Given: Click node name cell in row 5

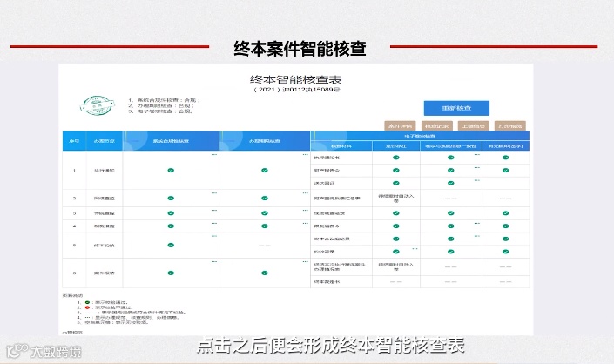Looking at the screenshot, I should click(x=105, y=246).
